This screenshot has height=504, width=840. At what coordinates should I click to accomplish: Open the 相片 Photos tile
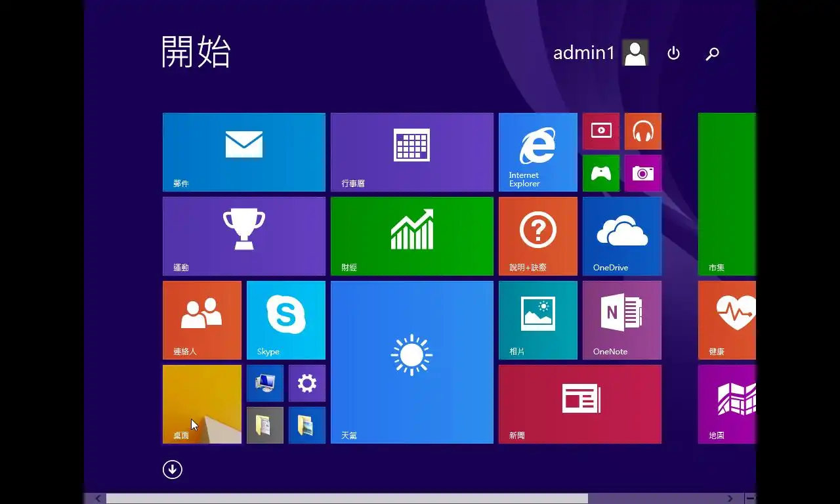[x=538, y=320]
